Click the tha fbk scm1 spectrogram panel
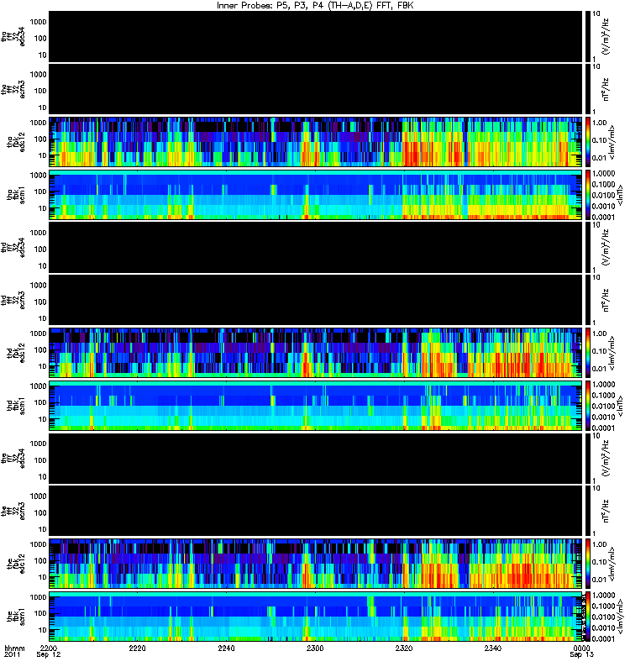630x672 pixels. pyautogui.click(x=316, y=195)
